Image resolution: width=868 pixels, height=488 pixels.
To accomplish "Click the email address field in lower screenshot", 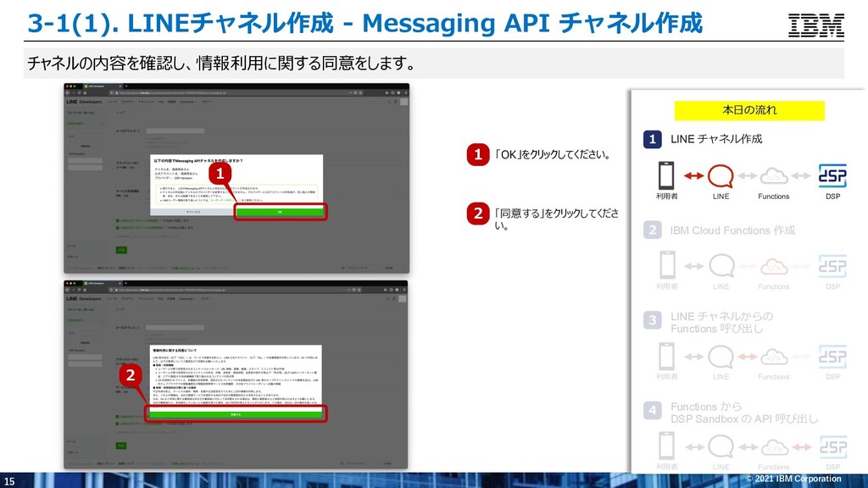I will pos(175,328).
